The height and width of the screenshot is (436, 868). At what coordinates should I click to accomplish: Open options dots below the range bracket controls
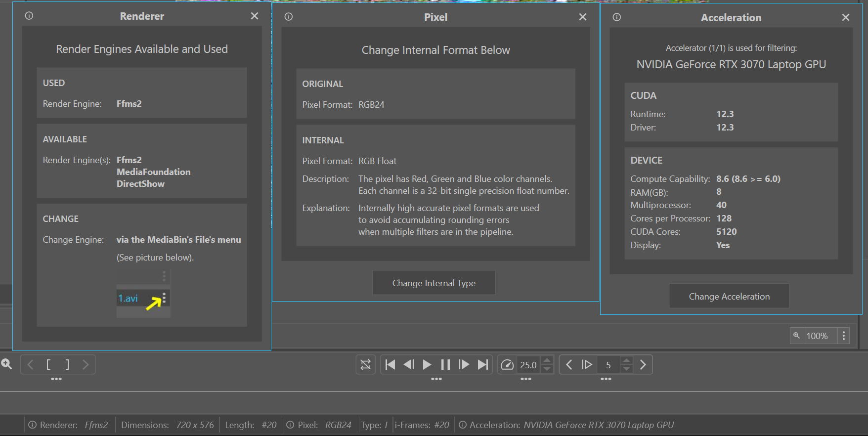[56, 379]
